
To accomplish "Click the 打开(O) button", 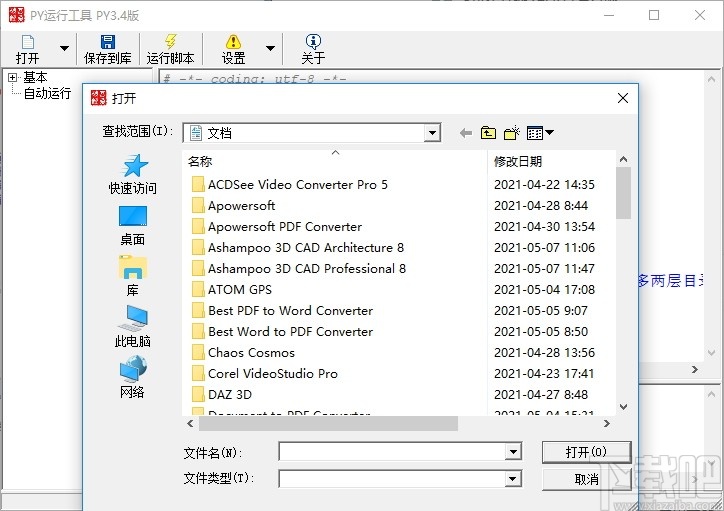I will coord(586,452).
